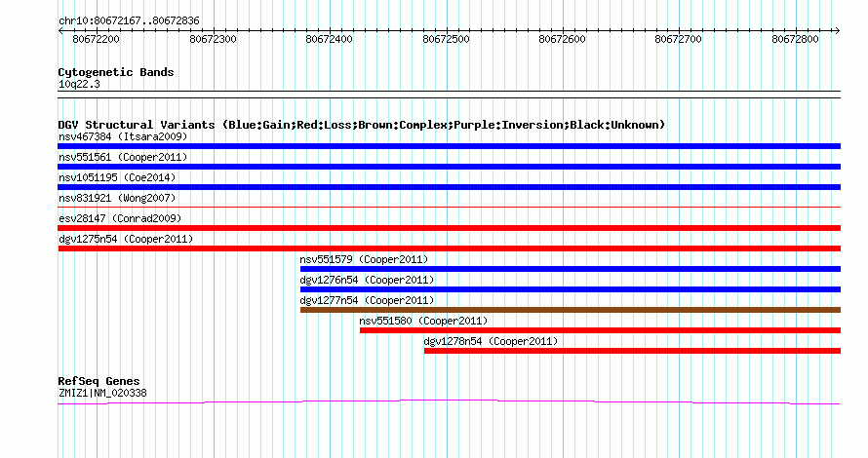This screenshot has width=868, height=458.
Task: Select the dgv1275n54 (Cooper2011) label
Action: [x=126, y=239]
